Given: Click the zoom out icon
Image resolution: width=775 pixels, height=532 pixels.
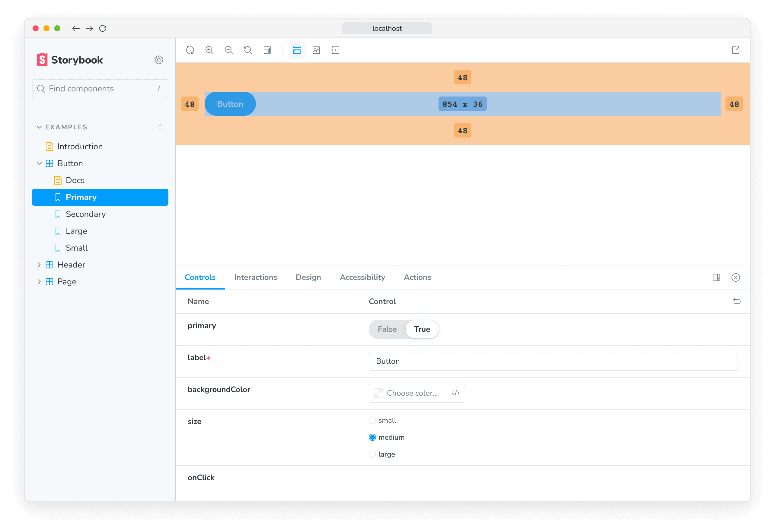Looking at the screenshot, I should point(229,50).
